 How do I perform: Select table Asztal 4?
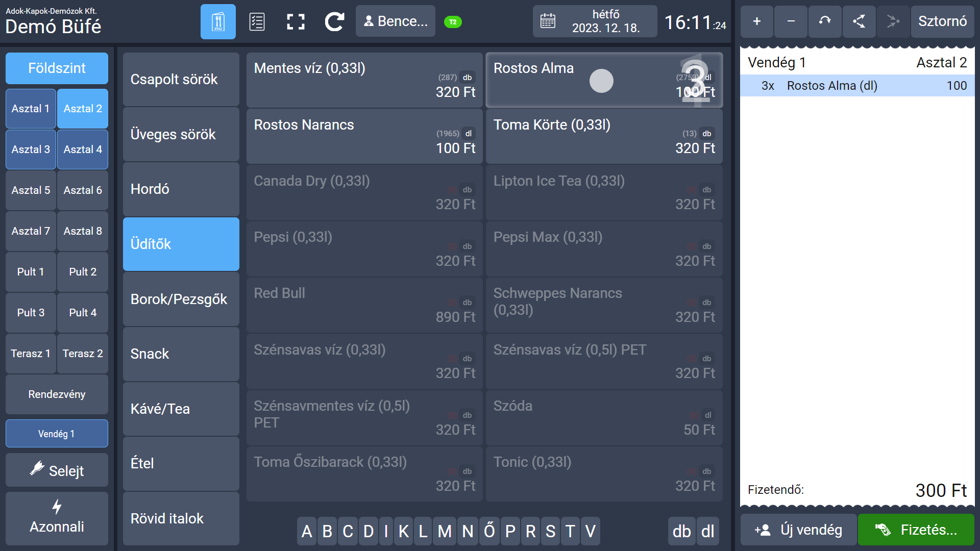[83, 149]
